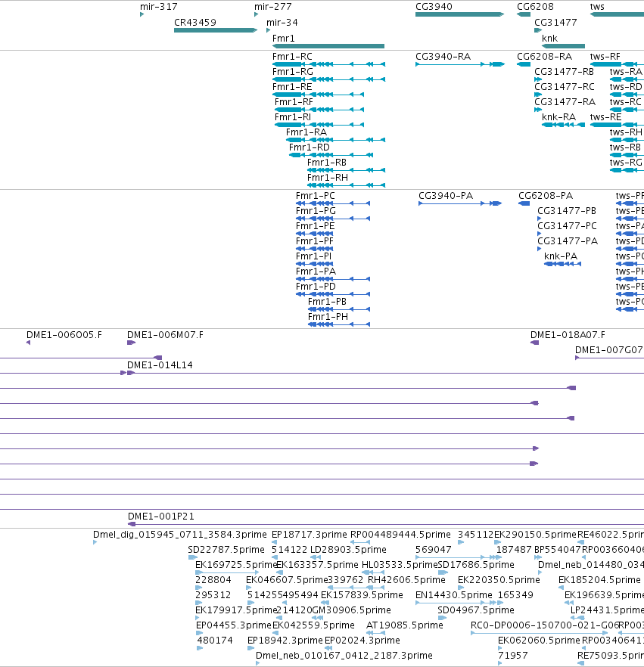Viewport: 644px width, 667px height.
Task: Click the tws gene label
Action: click(597, 7)
